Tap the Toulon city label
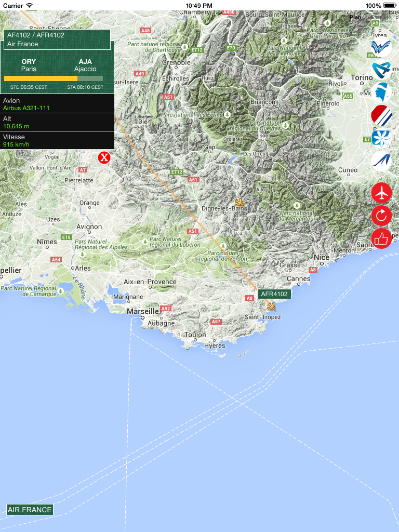 tap(195, 335)
